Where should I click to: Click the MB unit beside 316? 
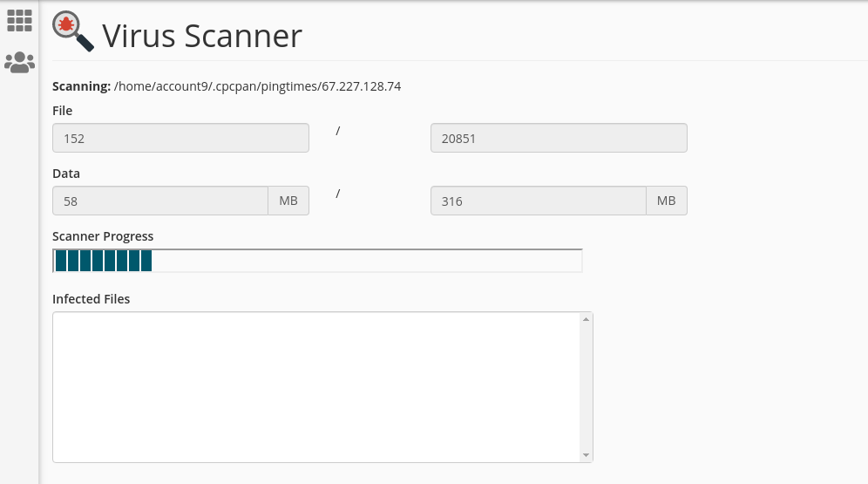667,201
